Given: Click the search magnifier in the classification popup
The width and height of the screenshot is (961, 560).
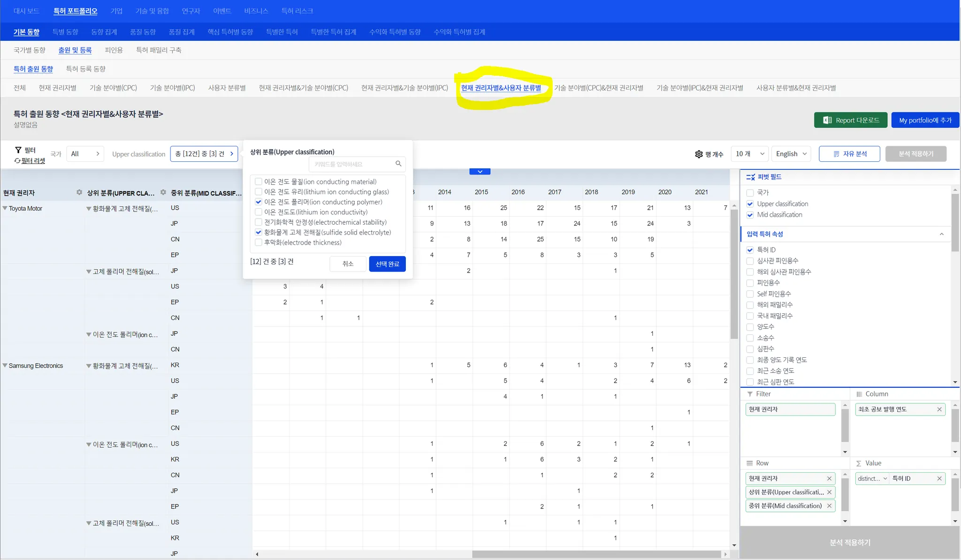Looking at the screenshot, I should coord(398,164).
